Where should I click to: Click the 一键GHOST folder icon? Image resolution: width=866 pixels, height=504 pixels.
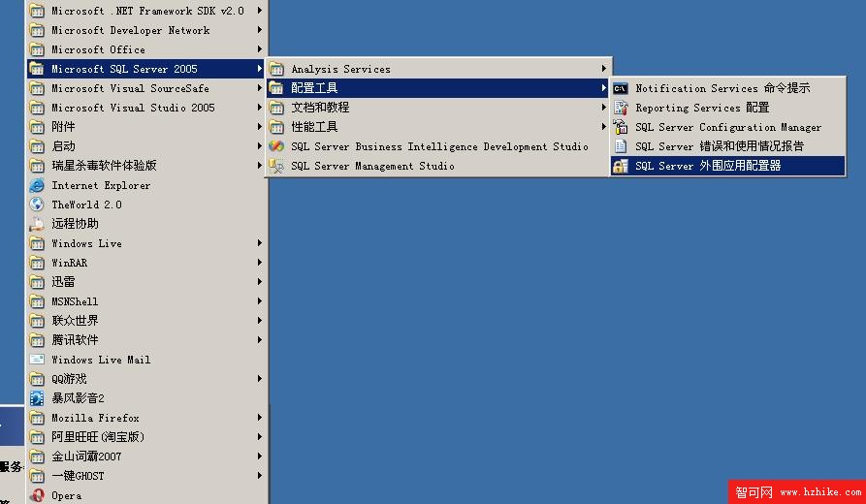click(x=37, y=476)
